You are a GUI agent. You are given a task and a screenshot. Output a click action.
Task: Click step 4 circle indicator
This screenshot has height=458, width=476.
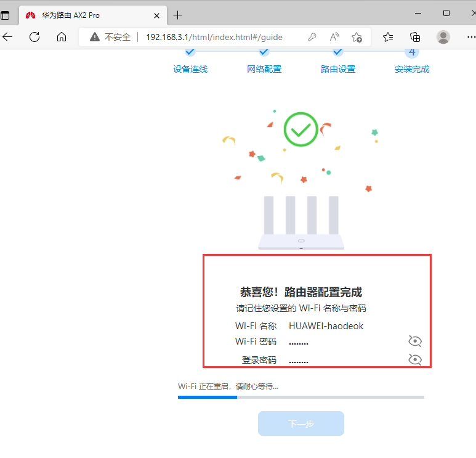tap(412, 52)
